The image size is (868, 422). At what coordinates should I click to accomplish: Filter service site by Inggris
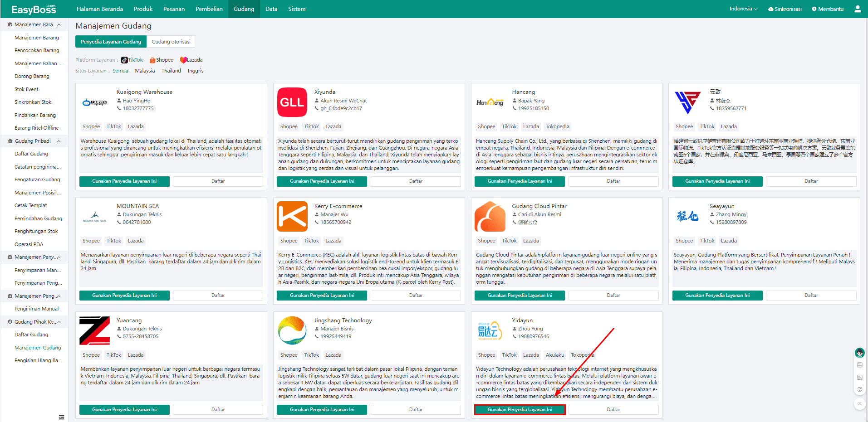(x=196, y=71)
